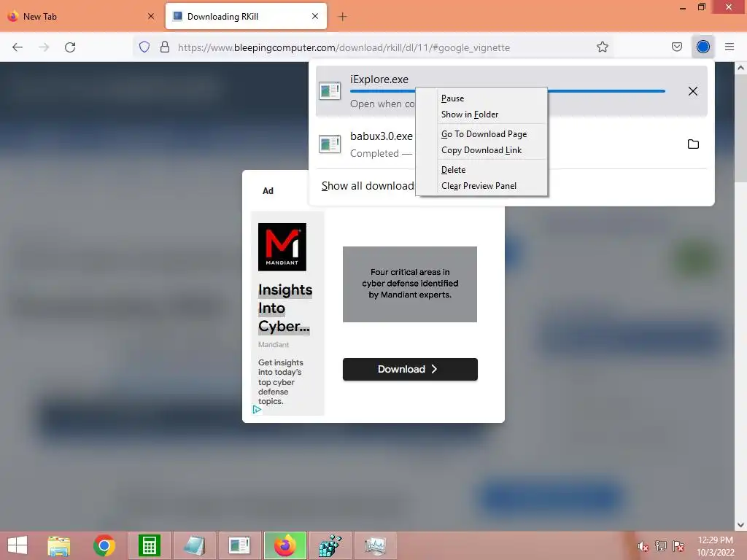Choose Copy Download Link
Image resolution: width=747 pixels, height=560 pixels.
(481, 150)
